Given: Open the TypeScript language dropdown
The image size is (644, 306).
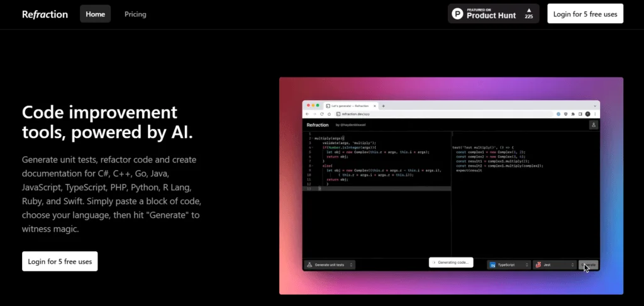Looking at the screenshot, I should [x=509, y=265].
